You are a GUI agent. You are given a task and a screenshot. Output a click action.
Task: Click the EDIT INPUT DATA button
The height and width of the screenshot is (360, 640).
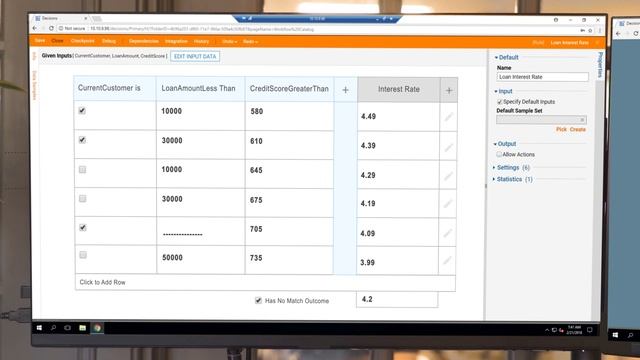(195, 56)
